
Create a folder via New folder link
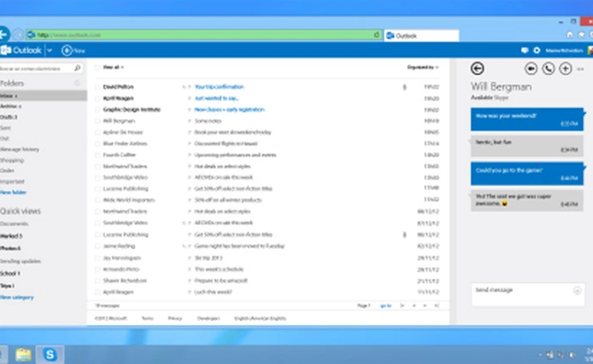(14, 192)
